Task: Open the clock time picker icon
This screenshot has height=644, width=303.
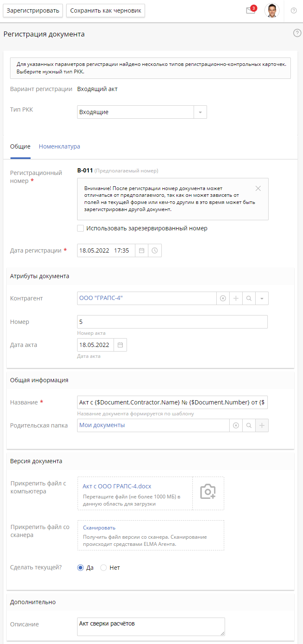Action: coord(155,250)
